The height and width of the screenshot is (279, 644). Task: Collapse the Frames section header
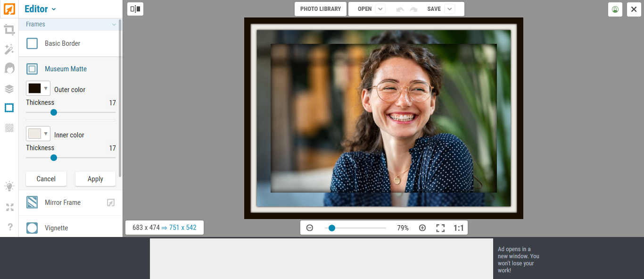[x=113, y=24]
